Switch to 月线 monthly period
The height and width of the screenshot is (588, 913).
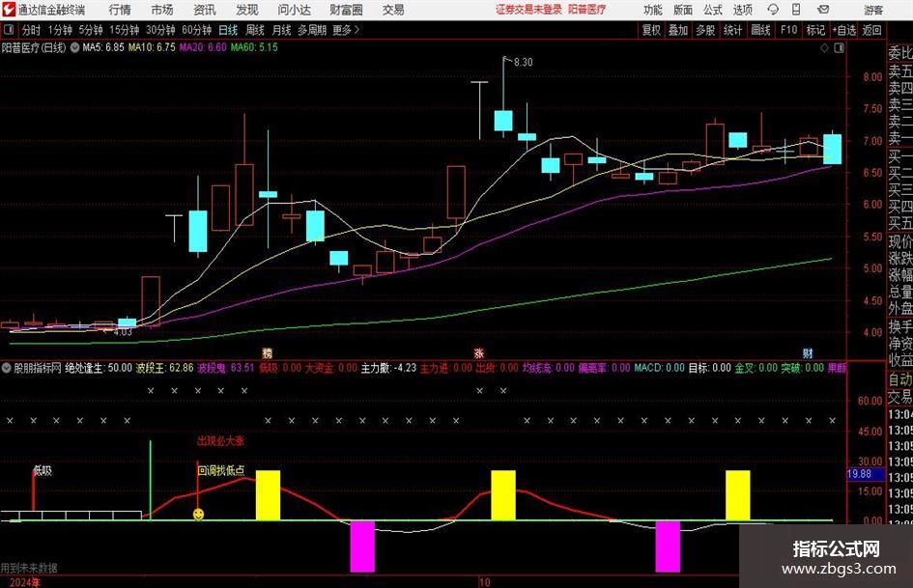click(x=281, y=30)
